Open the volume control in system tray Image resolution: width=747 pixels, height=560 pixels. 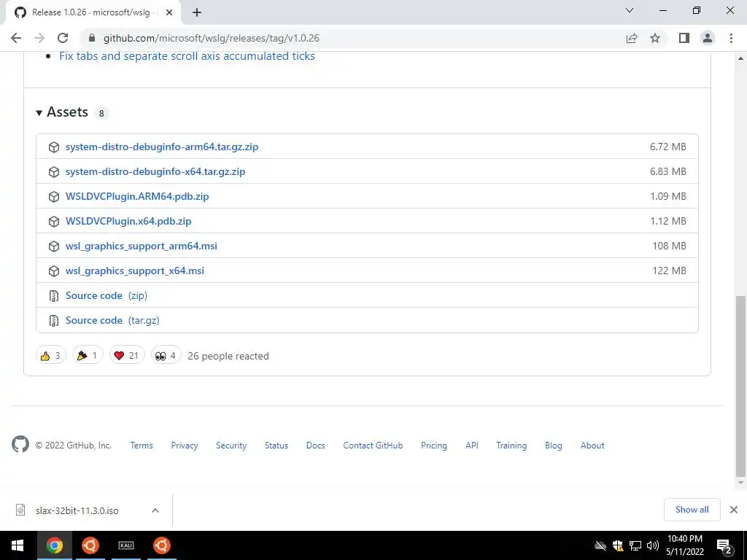click(x=653, y=545)
